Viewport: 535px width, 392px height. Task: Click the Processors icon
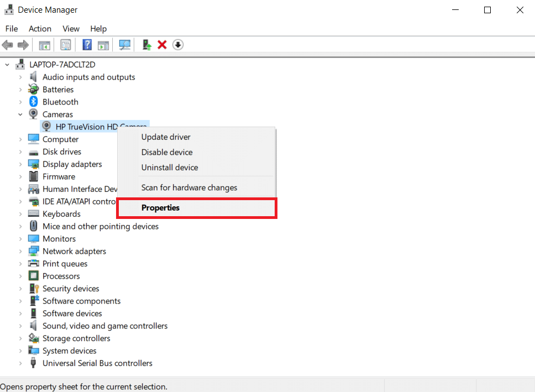[x=33, y=276]
